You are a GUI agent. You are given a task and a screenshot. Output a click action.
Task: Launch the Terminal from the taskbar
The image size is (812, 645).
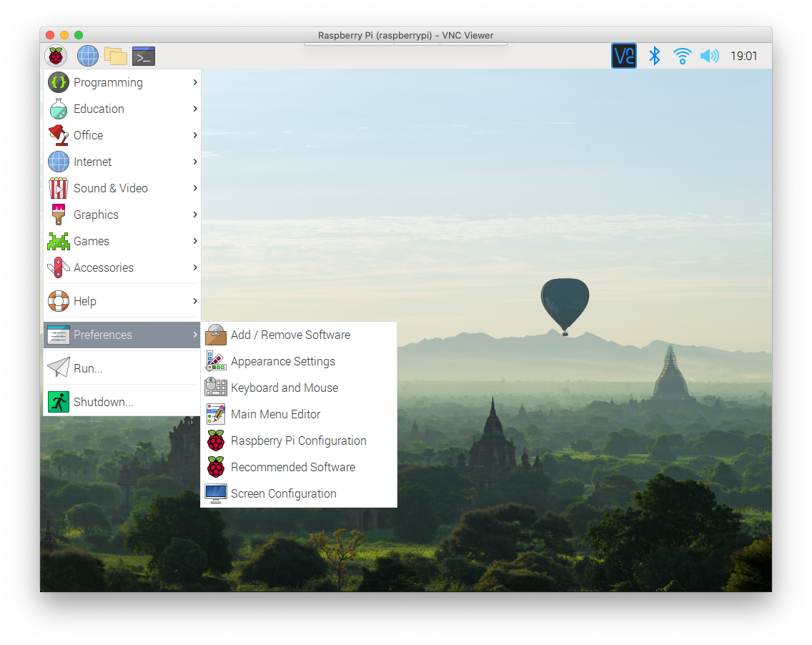(x=143, y=56)
